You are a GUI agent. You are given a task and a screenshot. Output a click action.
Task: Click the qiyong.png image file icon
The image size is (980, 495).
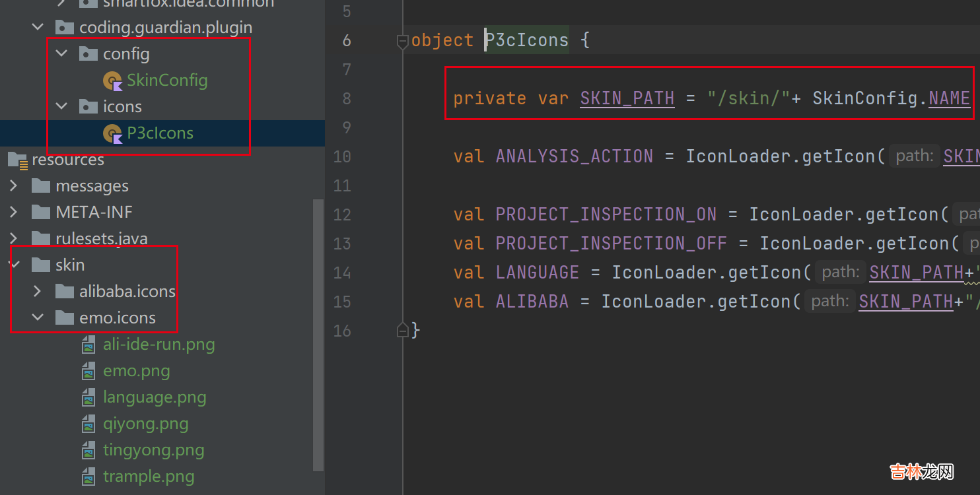point(88,424)
